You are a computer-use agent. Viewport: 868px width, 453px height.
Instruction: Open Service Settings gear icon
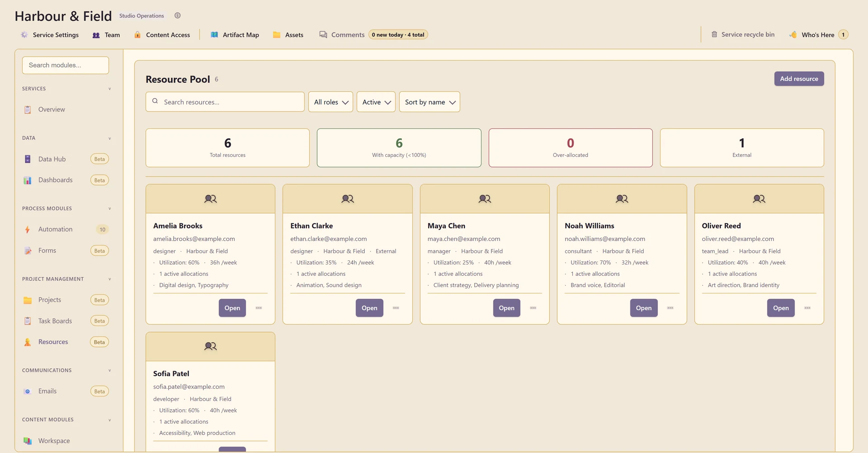pos(24,35)
